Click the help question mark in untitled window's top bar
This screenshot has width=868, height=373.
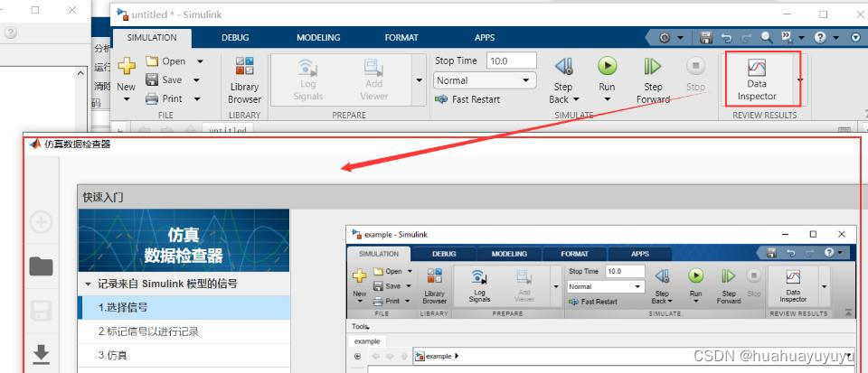pos(820,38)
